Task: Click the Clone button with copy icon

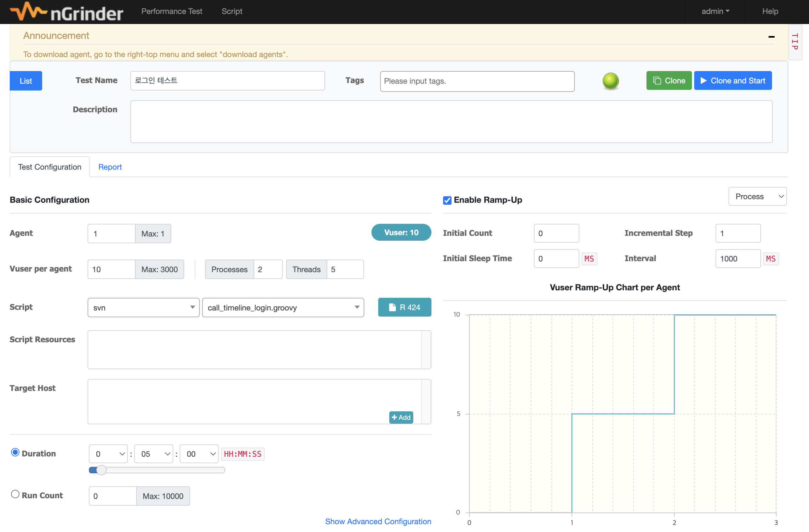Action: tap(668, 80)
